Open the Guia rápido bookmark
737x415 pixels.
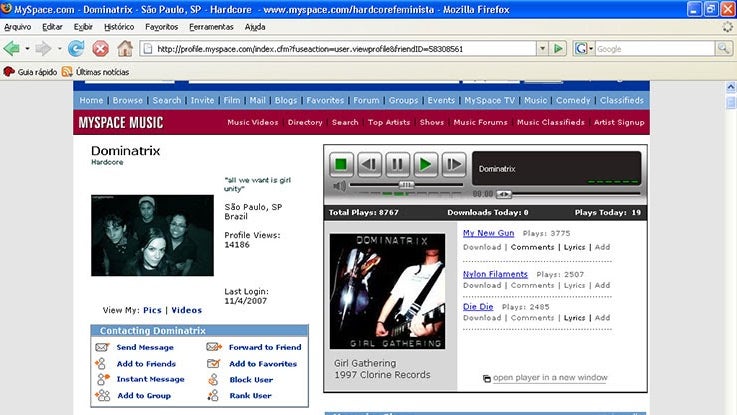(x=30, y=72)
